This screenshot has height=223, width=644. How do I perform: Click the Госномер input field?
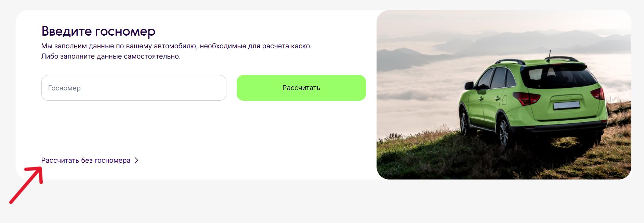(134, 88)
